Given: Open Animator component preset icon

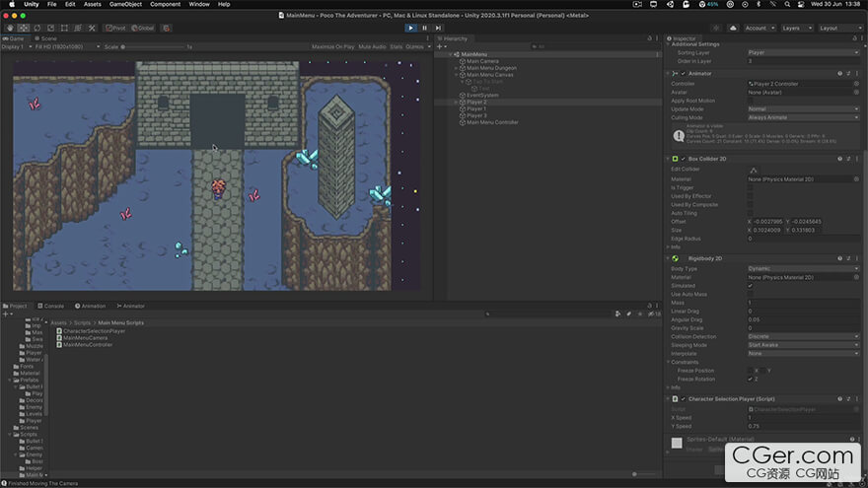Looking at the screenshot, I should [x=848, y=74].
